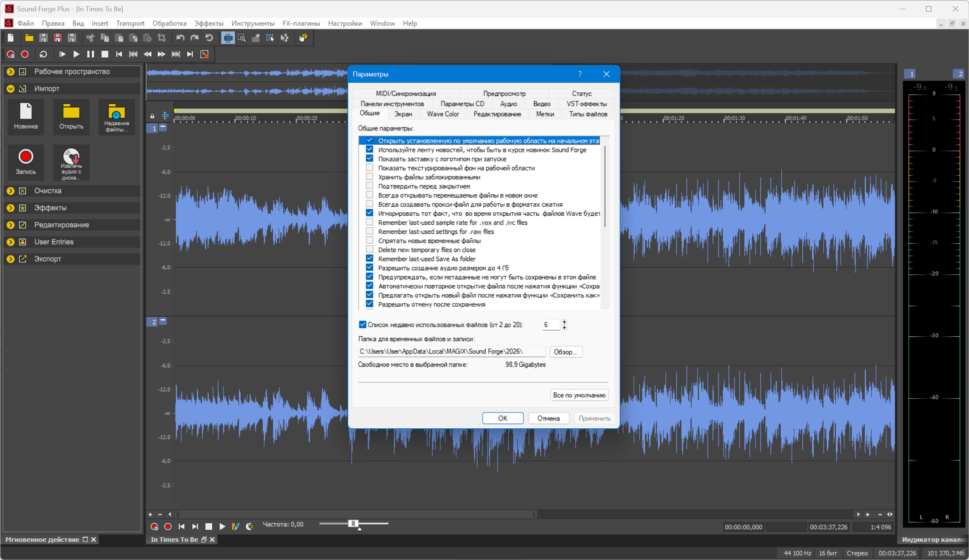969x560 pixels.
Task: Click the temporary files folder path field
Action: pos(452,351)
